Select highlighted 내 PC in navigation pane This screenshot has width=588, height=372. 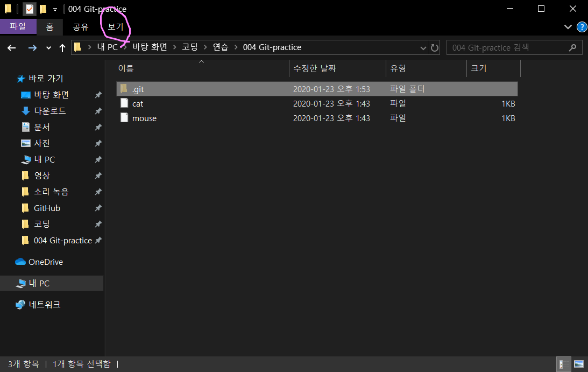(x=52, y=283)
